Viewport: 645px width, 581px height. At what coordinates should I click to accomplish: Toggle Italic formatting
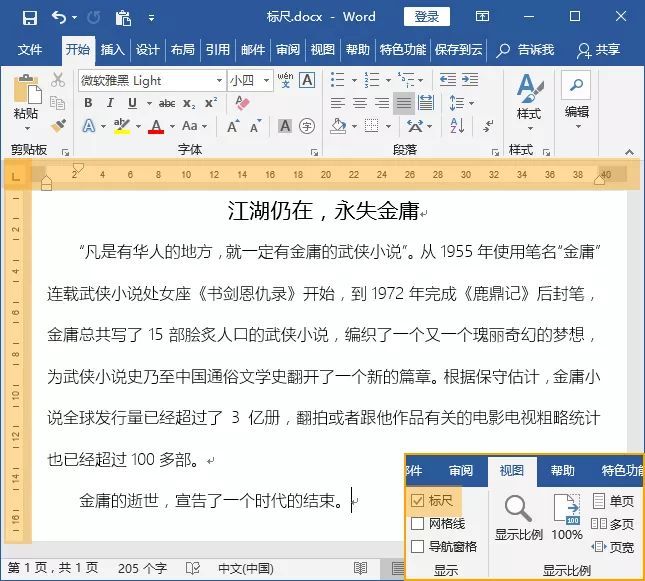[110, 103]
